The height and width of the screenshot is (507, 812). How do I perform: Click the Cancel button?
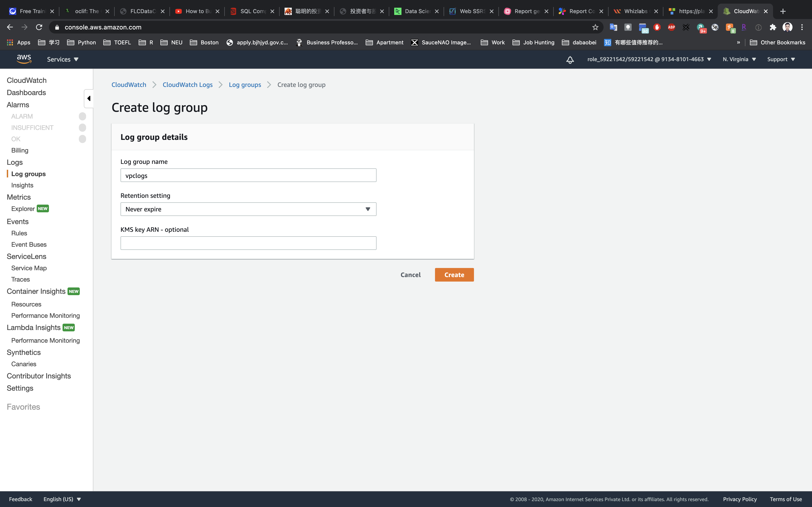coord(410,275)
